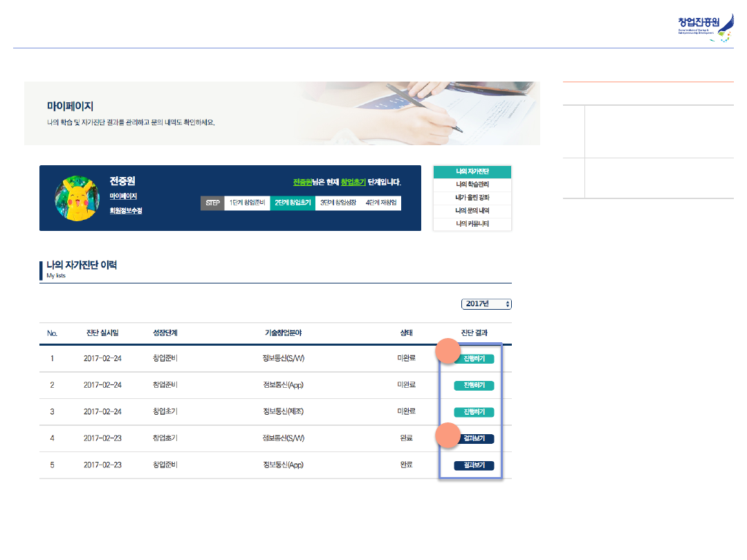This screenshot has width=747, height=560.
Task: Click the 나의 자가진단 이력 heading
Action: (82, 265)
